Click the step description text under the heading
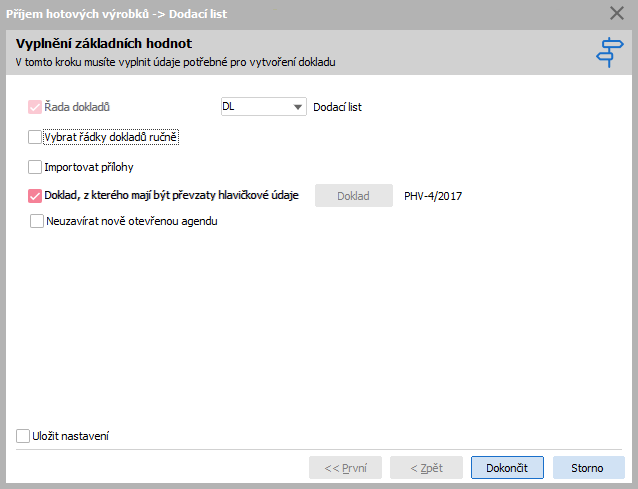The image size is (638, 489). tap(175, 62)
